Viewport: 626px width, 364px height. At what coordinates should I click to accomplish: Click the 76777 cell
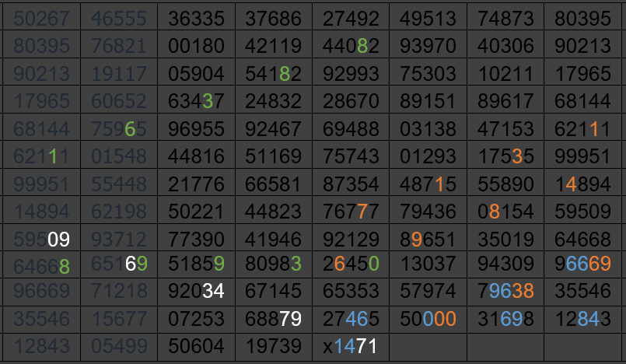click(351, 210)
